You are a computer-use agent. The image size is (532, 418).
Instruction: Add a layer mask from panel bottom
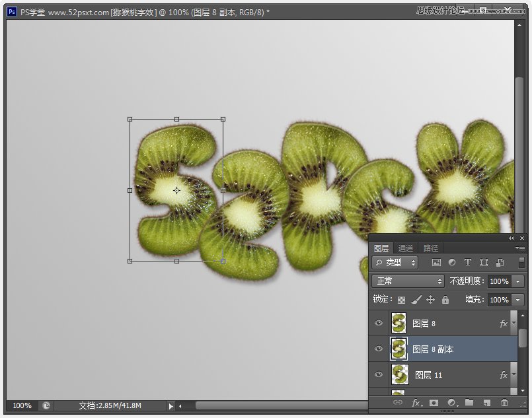pos(434,402)
